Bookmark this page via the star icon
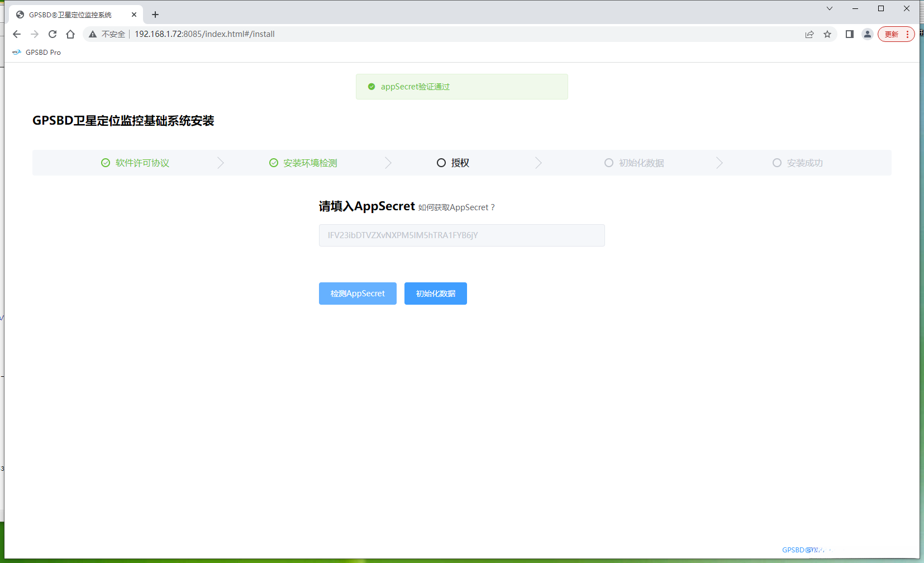The width and height of the screenshot is (924, 563). [827, 34]
